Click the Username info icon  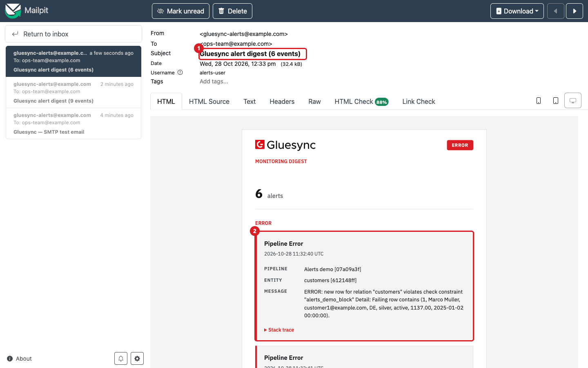point(180,72)
